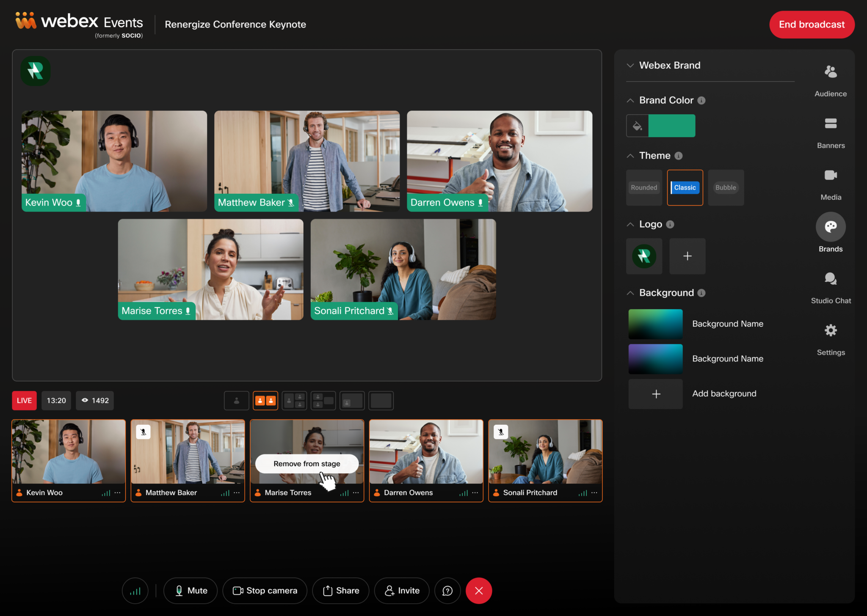Screen dimensions: 867x616
Task: Collapse the Webex Brand section
Action: [630, 65]
